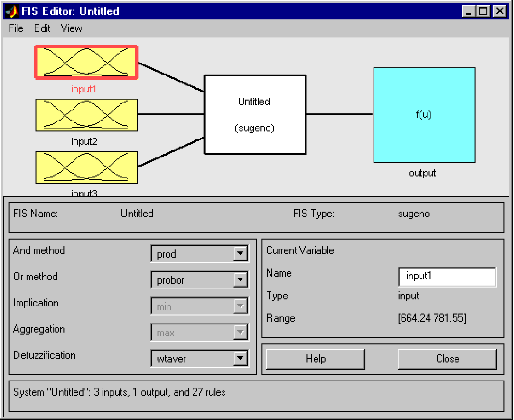Select the input1 membership function block

click(x=86, y=62)
